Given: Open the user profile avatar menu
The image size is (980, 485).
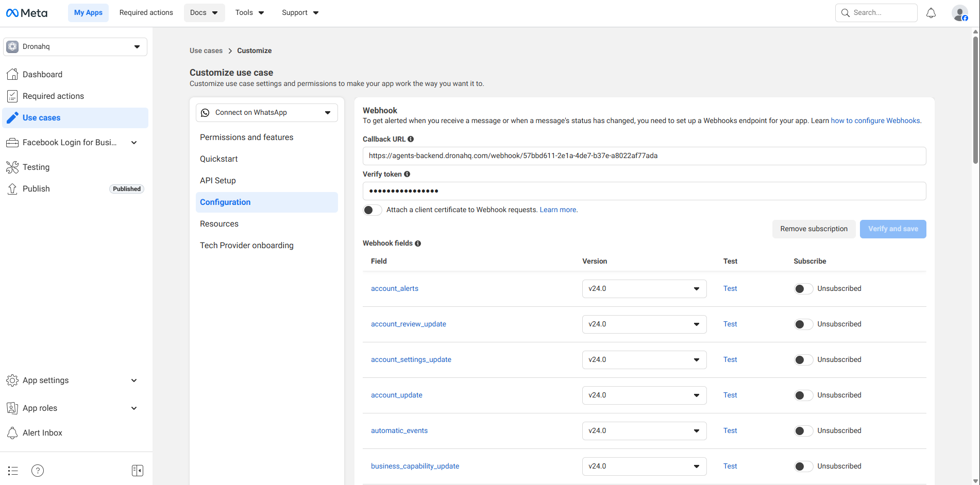Looking at the screenshot, I should [x=959, y=13].
